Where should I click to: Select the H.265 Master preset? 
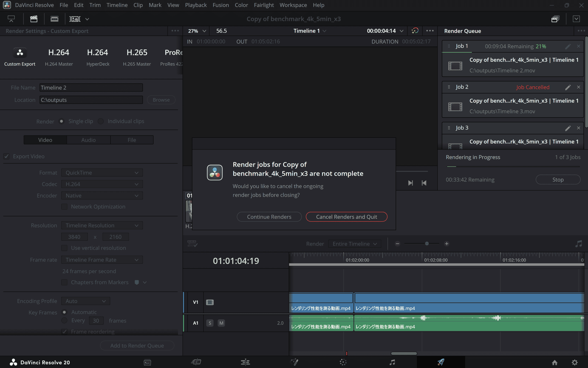137,57
